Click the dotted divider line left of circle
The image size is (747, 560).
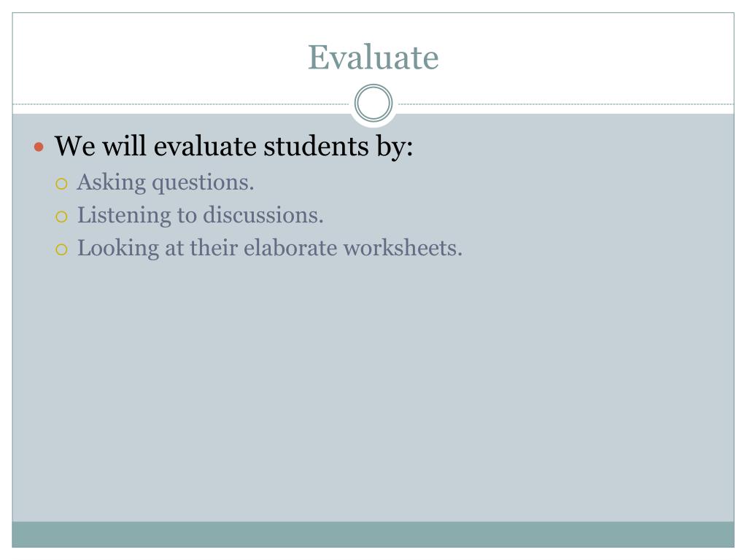181,104
